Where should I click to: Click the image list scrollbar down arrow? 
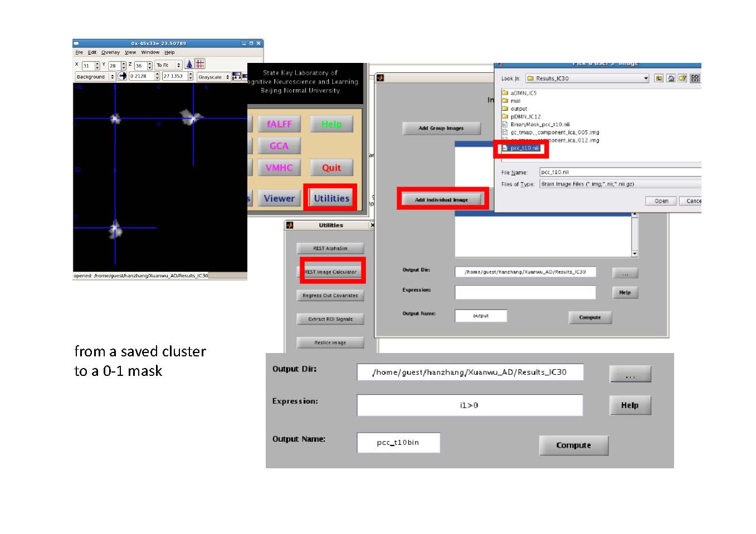point(635,253)
